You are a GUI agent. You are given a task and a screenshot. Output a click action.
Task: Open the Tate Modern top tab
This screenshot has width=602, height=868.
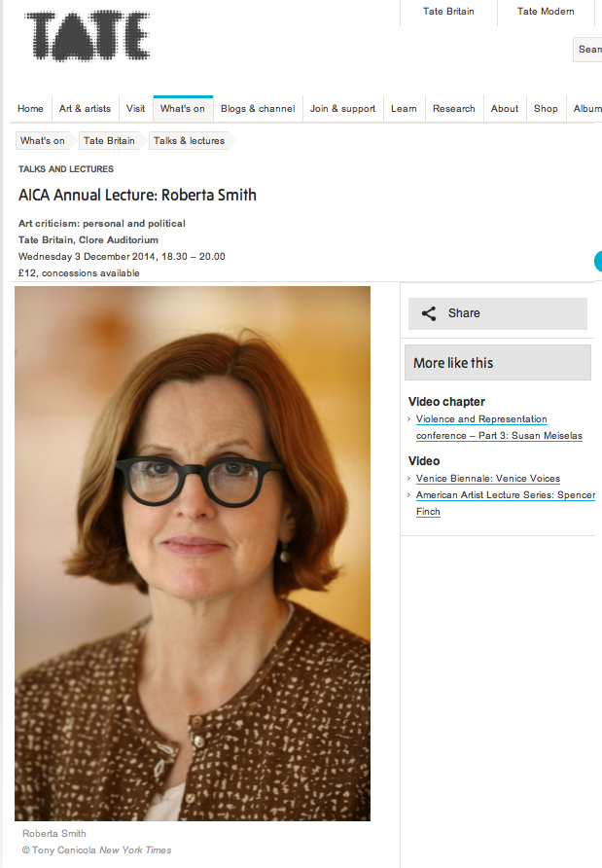coord(545,12)
